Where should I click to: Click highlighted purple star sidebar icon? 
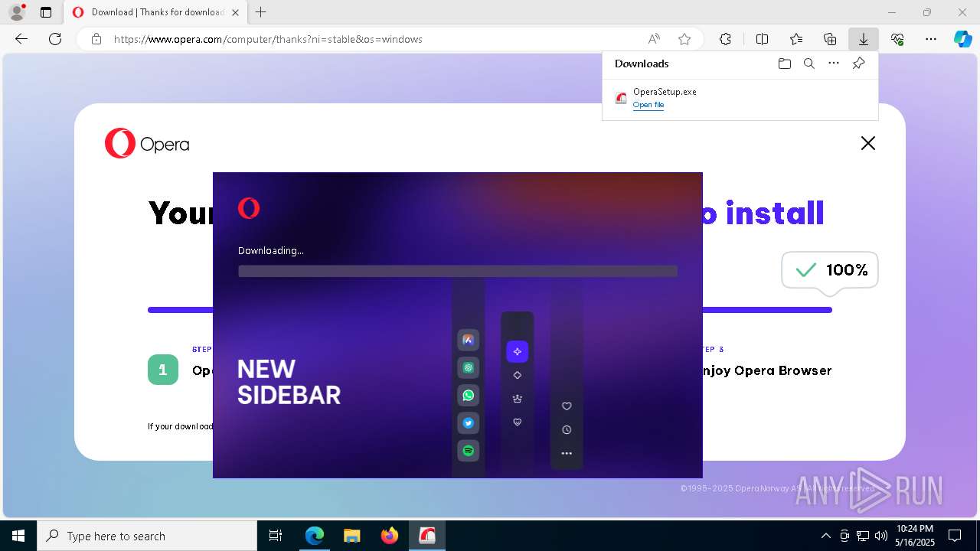[x=518, y=351]
